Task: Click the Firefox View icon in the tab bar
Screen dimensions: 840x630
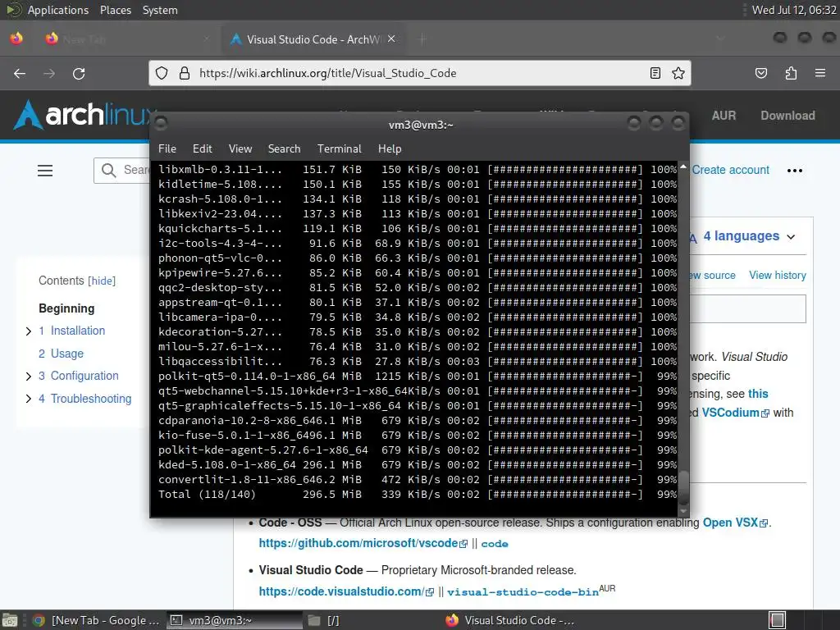Action: pos(16,39)
